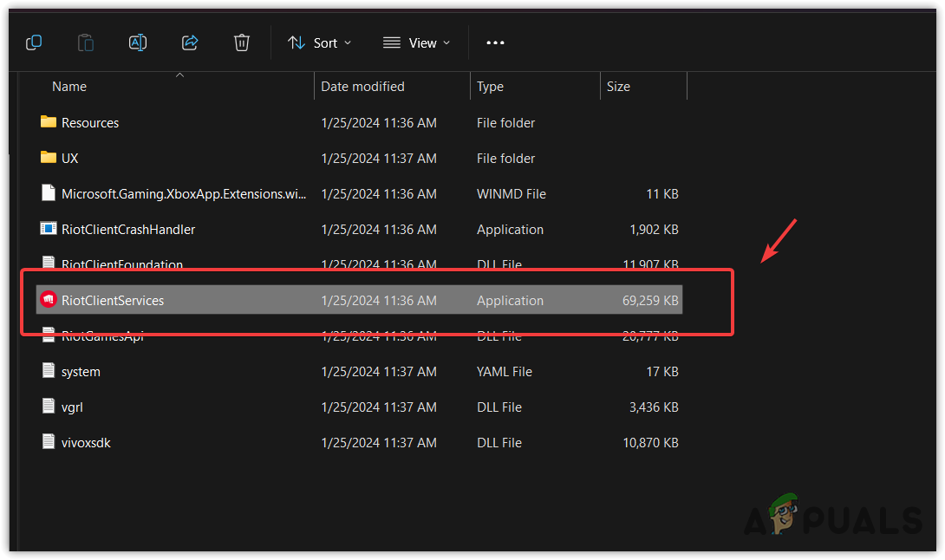945x560 pixels.
Task: Click the Copy icon in the toolbar
Action: tap(34, 42)
